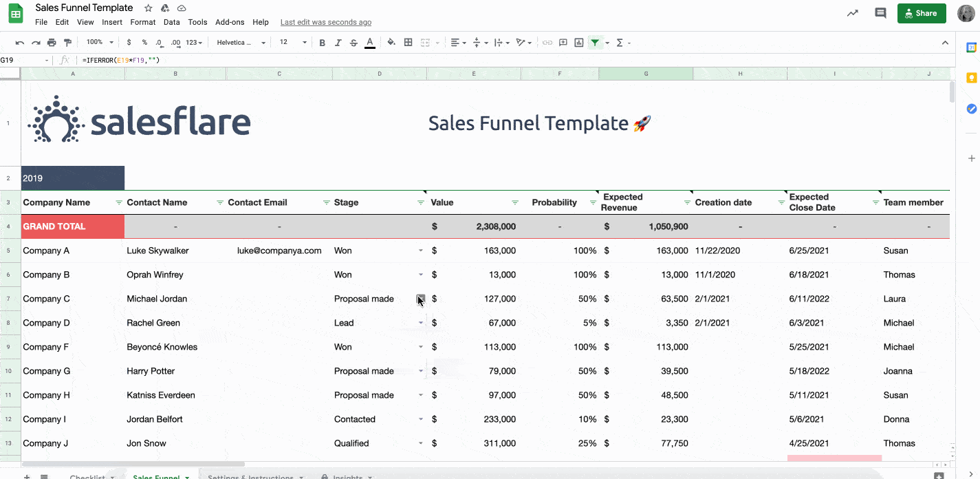Open the Format menu
Viewport: 980px width, 479px height.
click(143, 22)
